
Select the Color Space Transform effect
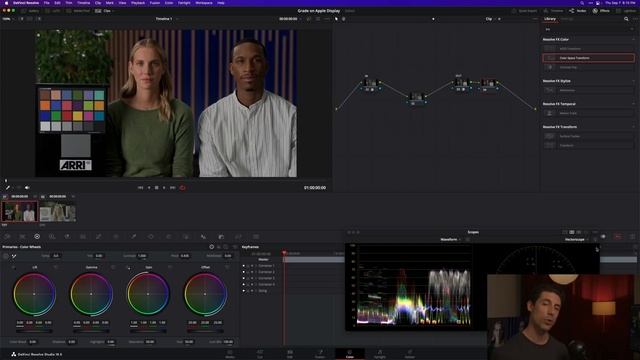click(x=589, y=58)
